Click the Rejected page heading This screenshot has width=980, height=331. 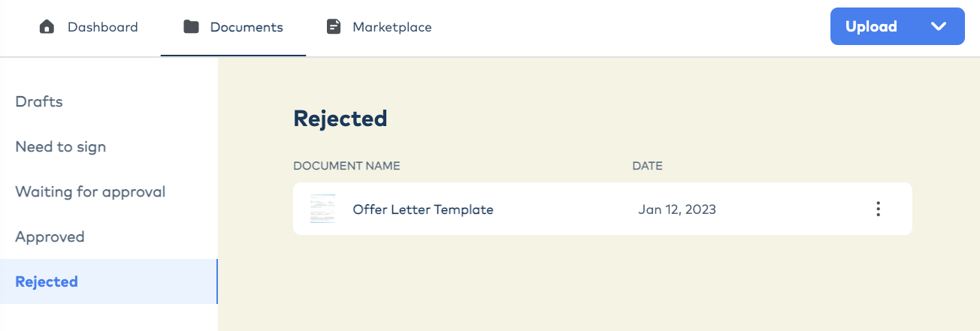(x=340, y=119)
